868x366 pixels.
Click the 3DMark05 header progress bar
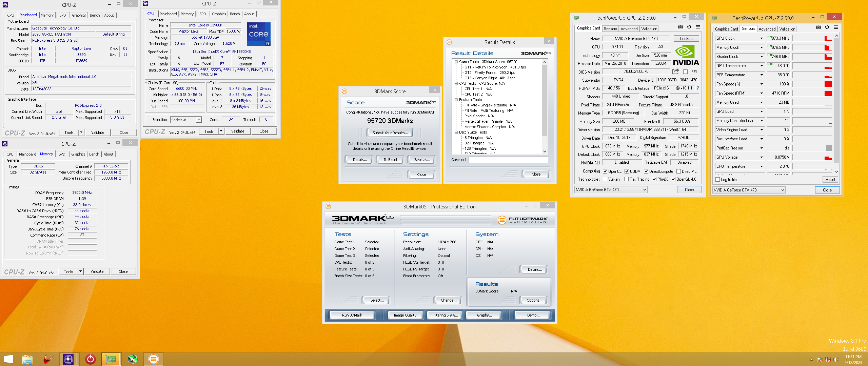pos(446,220)
